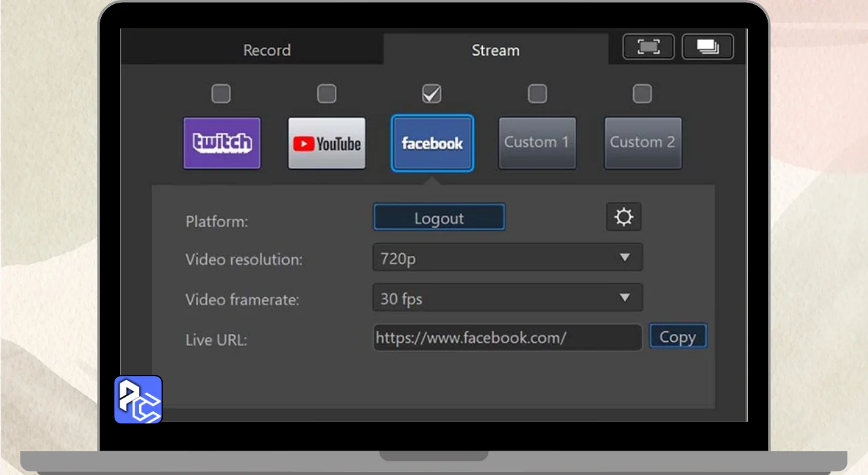Image resolution: width=868 pixels, height=475 pixels.
Task: Click the full-screen frame icon at top right
Action: [648, 47]
